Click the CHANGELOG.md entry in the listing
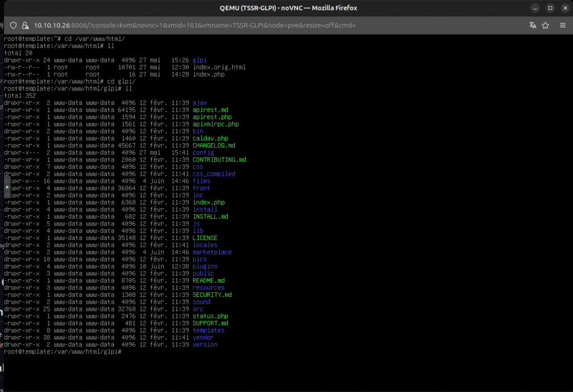 pyautogui.click(x=214, y=145)
